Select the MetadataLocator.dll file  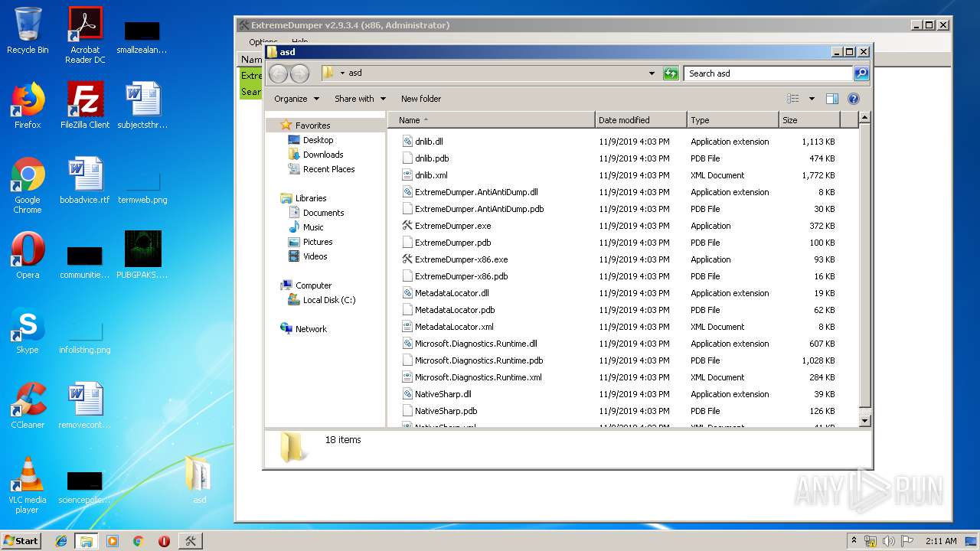click(x=452, y=293)
